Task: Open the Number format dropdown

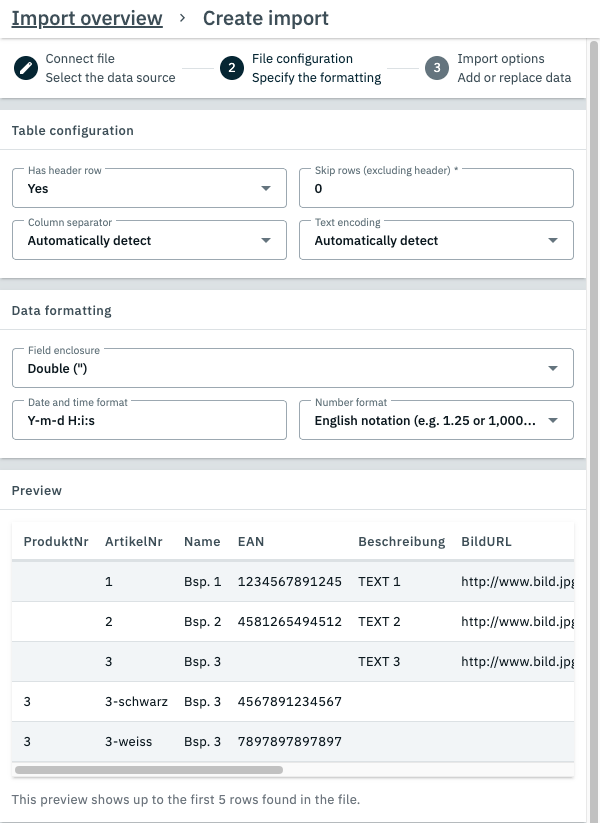Action: point(436,420)
